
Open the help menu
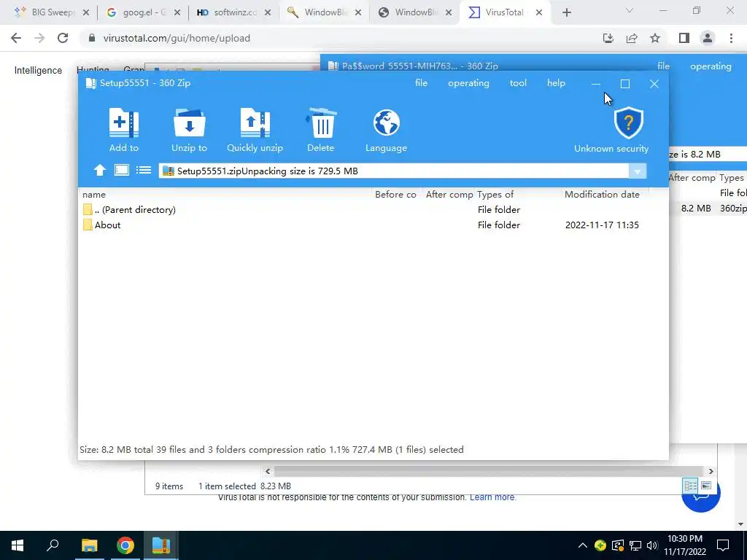pyautogui.click(x=556, y=83)
